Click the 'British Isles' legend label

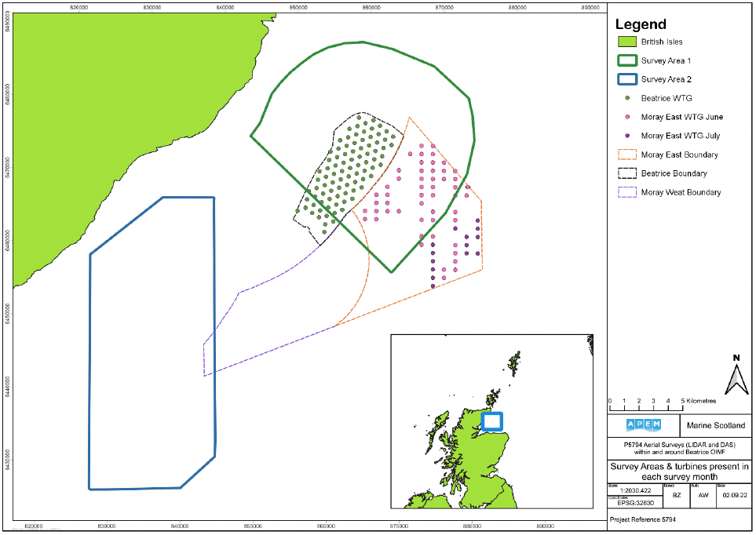pyautogui.click(x=662, y=42)
